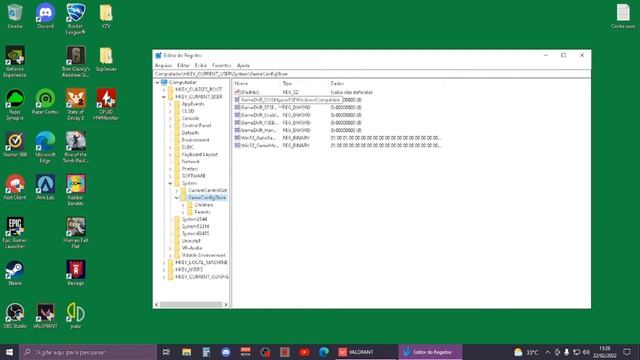Expand the Control Panel key arrow
This screenshot has height=360, width=640.
171,126
